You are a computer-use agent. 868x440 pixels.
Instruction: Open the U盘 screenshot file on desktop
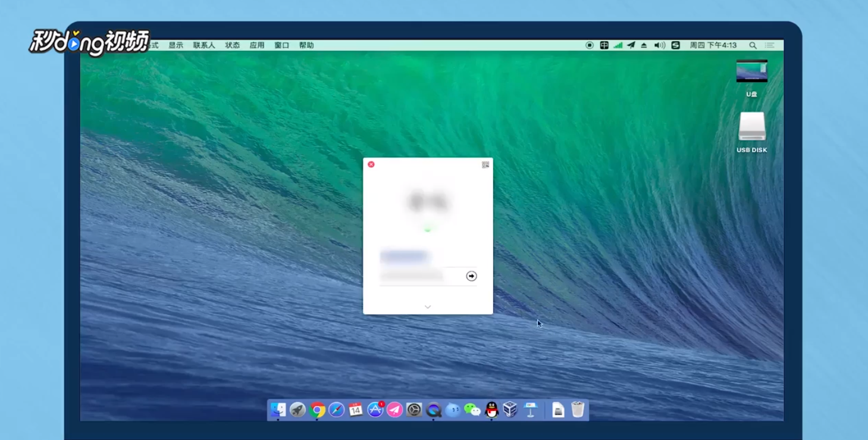click(x=752, y=71)
